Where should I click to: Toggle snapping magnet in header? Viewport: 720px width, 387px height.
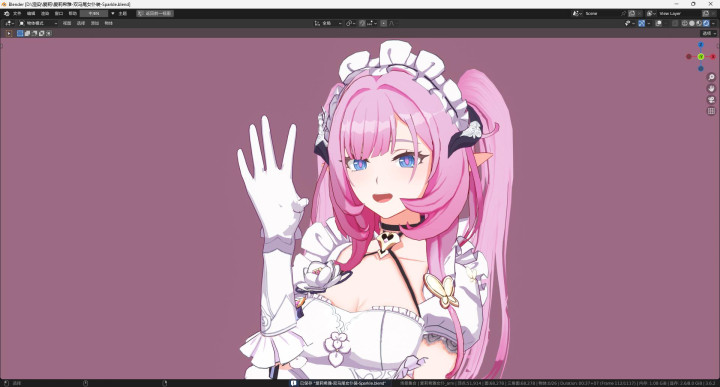point(362,23)
